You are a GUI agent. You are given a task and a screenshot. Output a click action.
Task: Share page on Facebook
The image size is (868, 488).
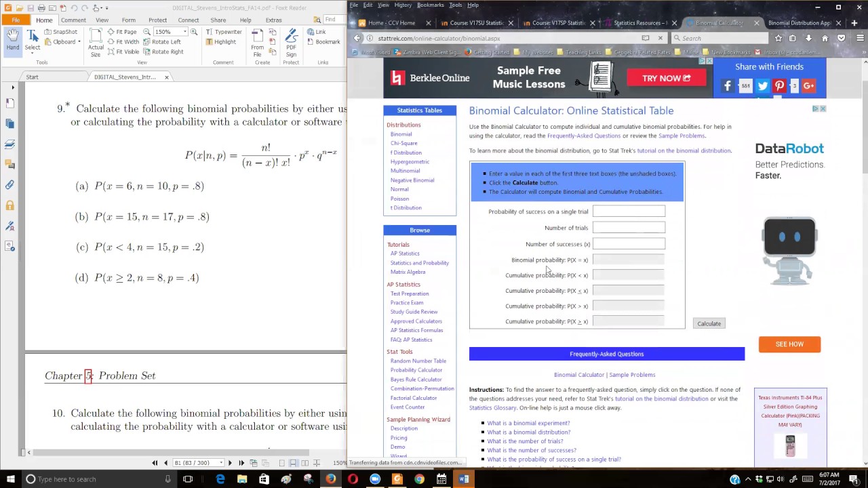tap(728, 86)
